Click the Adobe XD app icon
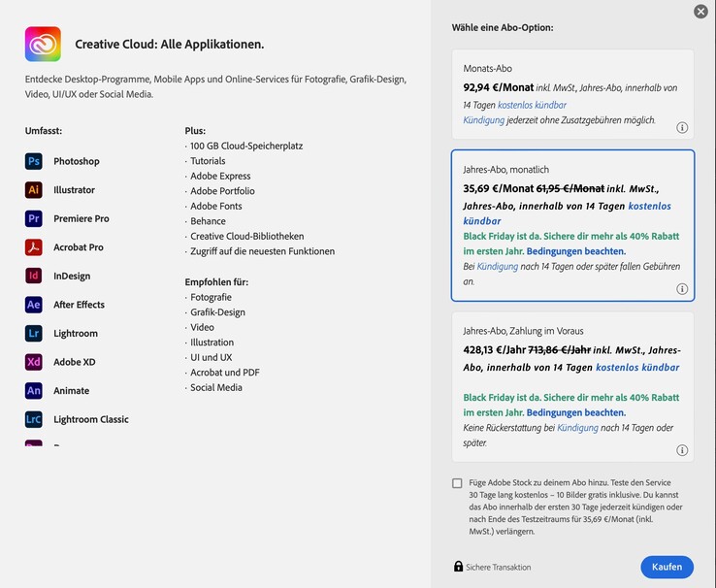Image resolution: width=716 pixels, height=588 pixels. pos(34,362)
